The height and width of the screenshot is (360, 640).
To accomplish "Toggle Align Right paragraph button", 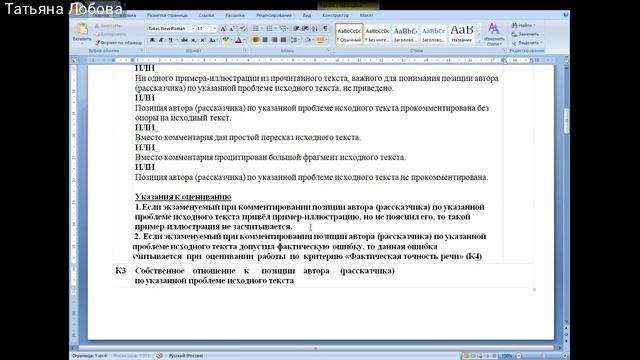I will [x=274, y=40].
